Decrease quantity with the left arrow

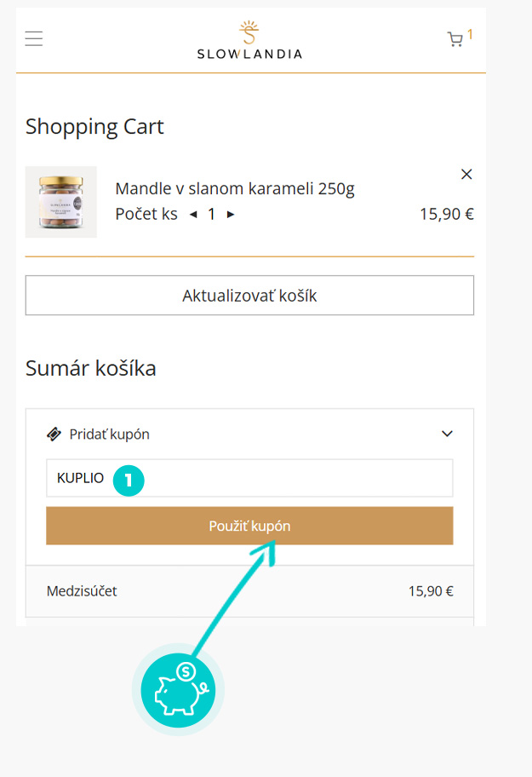tap(192, 215)
